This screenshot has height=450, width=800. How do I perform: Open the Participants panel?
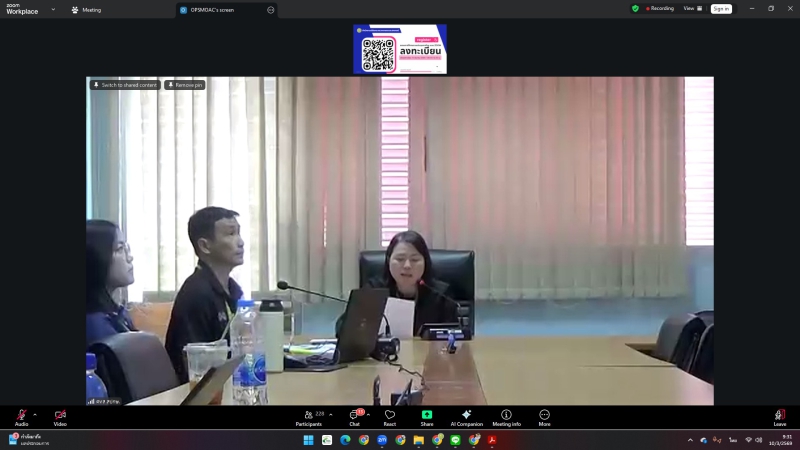coord(308,414)
